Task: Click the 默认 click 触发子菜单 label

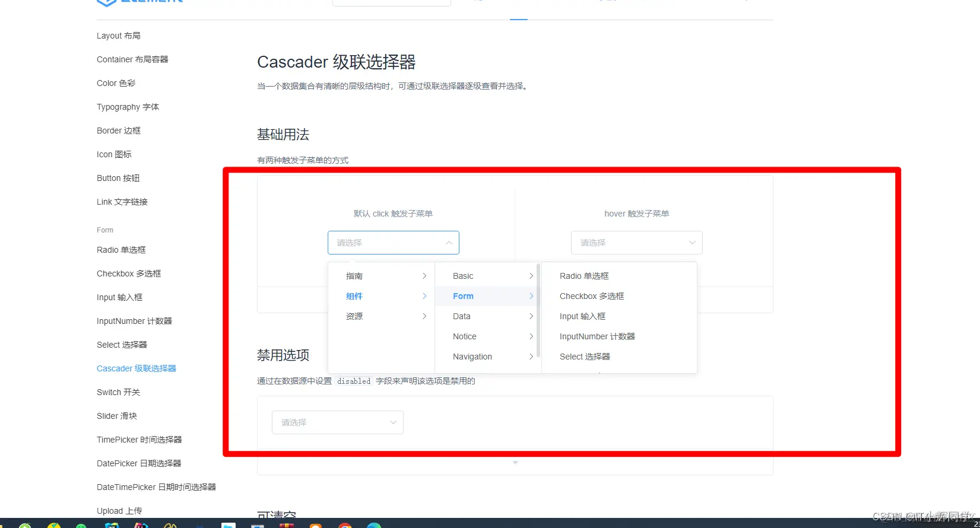Action: (393, 214)
